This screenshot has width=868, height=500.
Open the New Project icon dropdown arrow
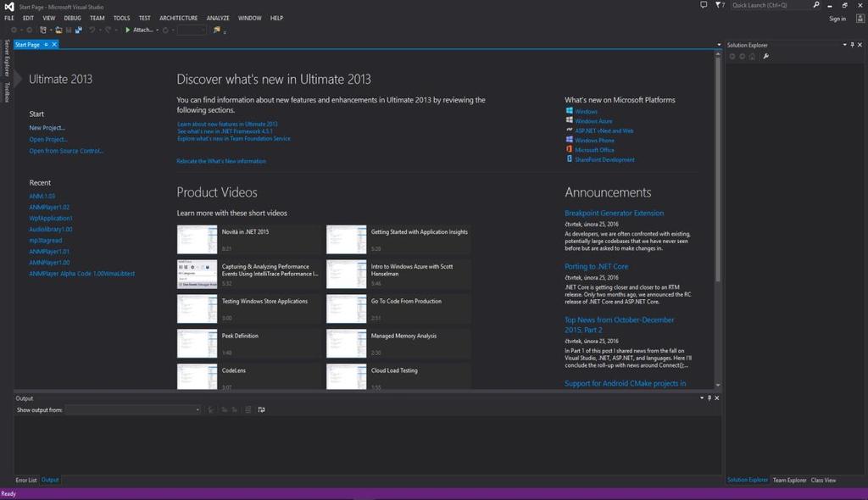point(50,30)
